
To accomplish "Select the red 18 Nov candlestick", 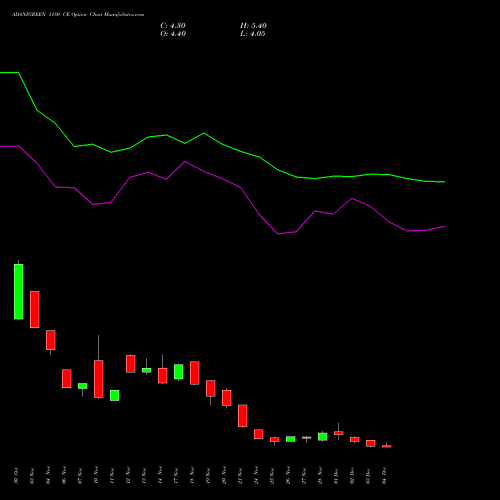I will 195,373.
